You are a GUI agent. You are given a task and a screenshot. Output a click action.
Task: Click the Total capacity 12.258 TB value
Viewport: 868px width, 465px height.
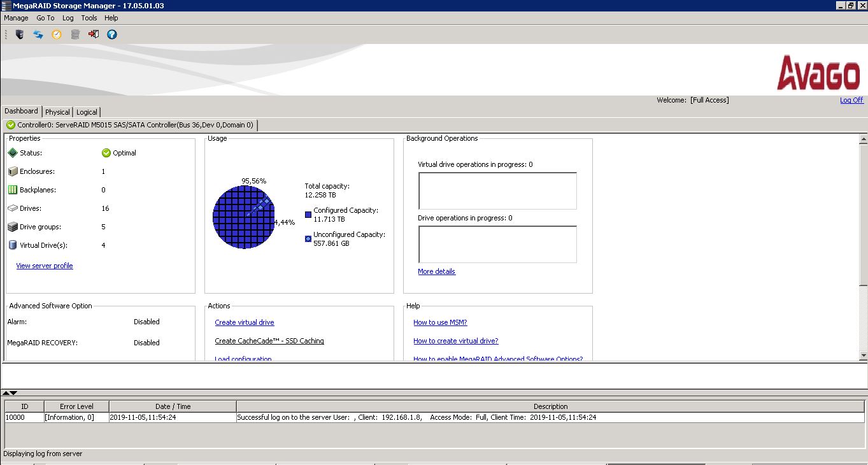320,195
